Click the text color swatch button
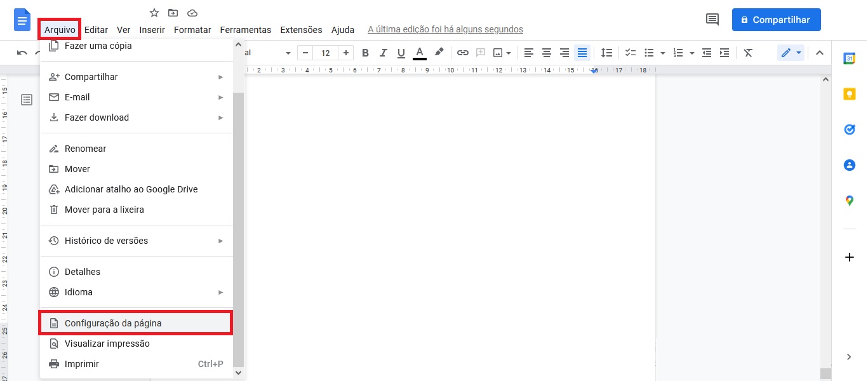 click(419, 53)
